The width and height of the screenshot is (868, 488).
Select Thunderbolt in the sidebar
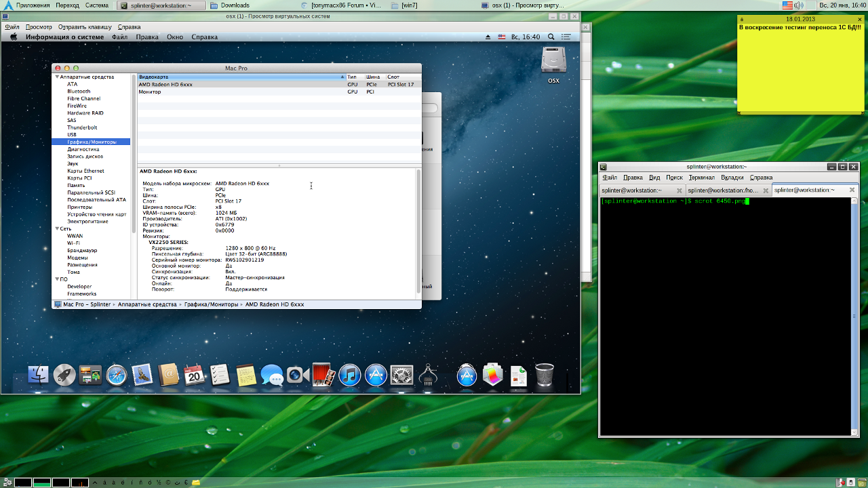pyautogui.click(x=82, y=127)
